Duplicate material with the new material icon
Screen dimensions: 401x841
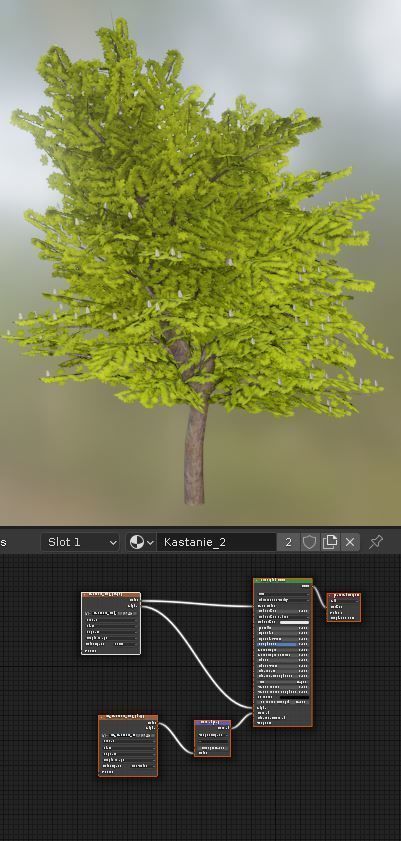coord(330,542)
